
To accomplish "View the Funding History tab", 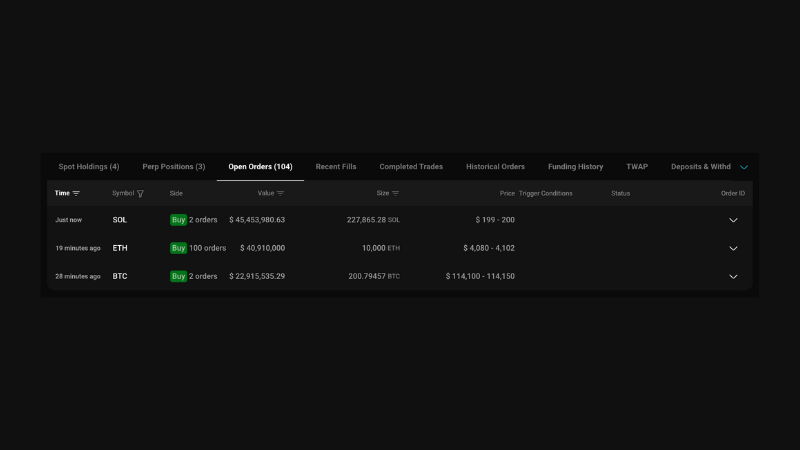I will (575, 167).
